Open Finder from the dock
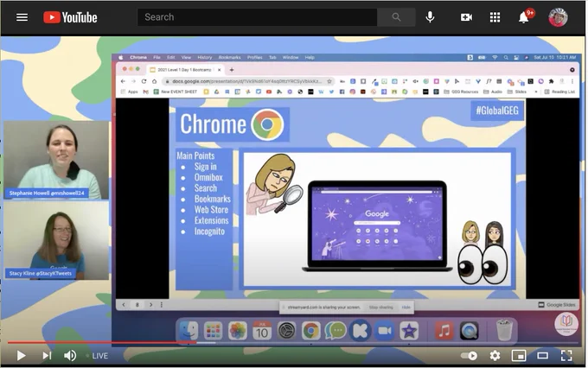Viewport: 588px width, 368px height. coord(189,331)
